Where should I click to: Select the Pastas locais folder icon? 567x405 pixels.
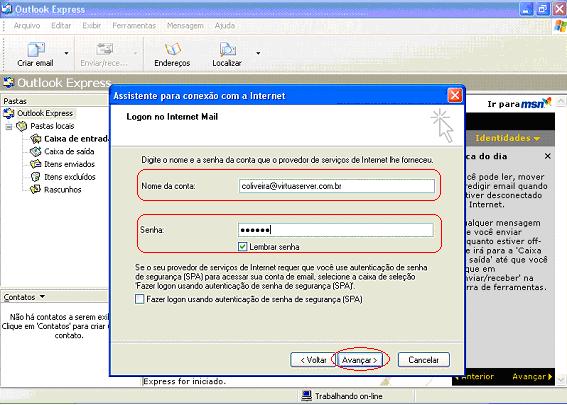coord(22,126)
